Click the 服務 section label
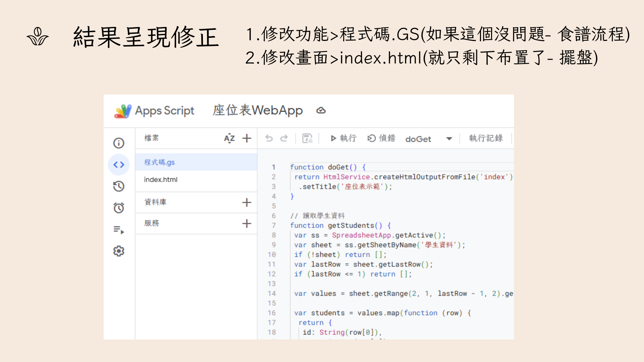Image resolution: width=644 pixels, height=362 pixels. [x=152, y=223]
